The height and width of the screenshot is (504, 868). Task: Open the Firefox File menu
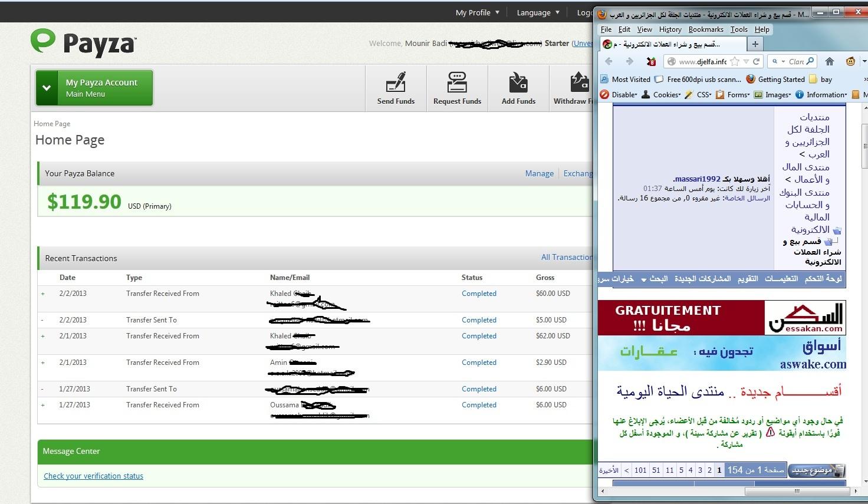pos(606,29)
